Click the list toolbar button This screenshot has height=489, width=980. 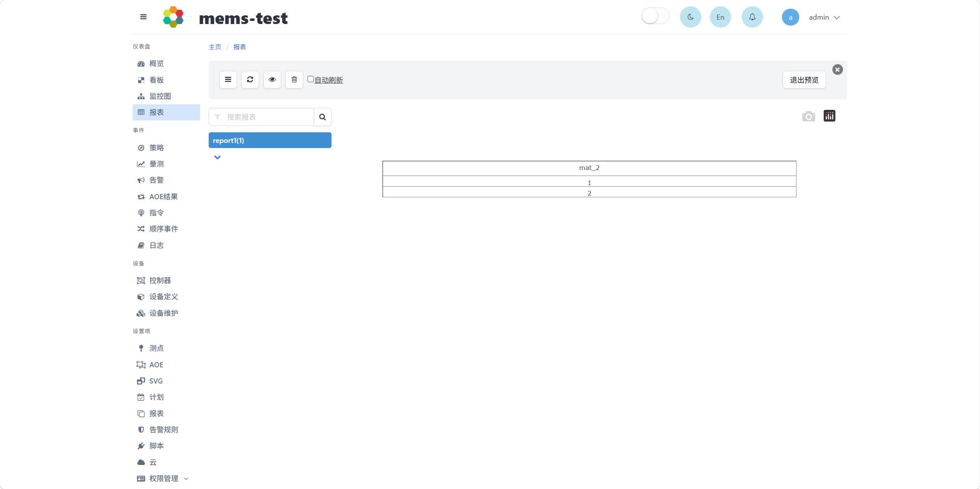click(228, 80)
